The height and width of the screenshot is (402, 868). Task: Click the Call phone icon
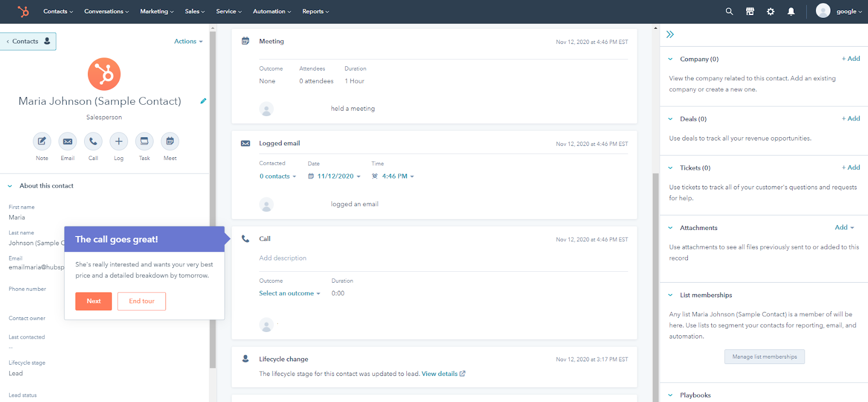[93, 142]
